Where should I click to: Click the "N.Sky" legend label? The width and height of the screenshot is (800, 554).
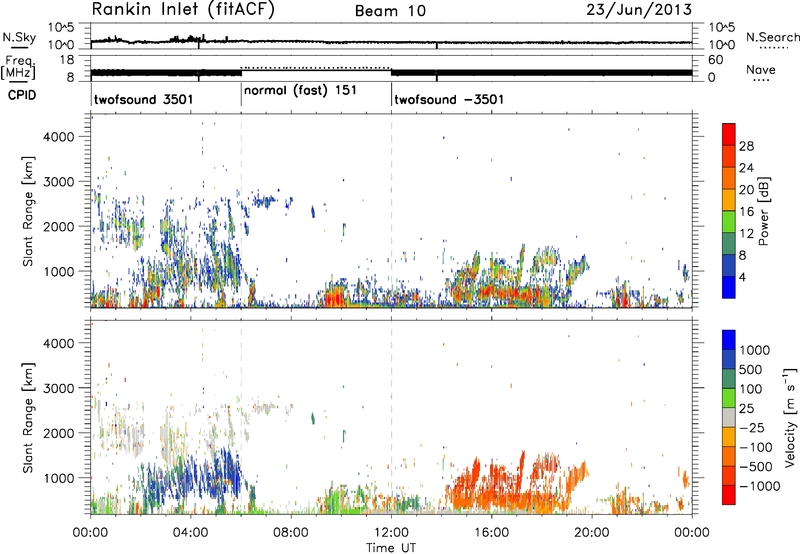(19, 37)
